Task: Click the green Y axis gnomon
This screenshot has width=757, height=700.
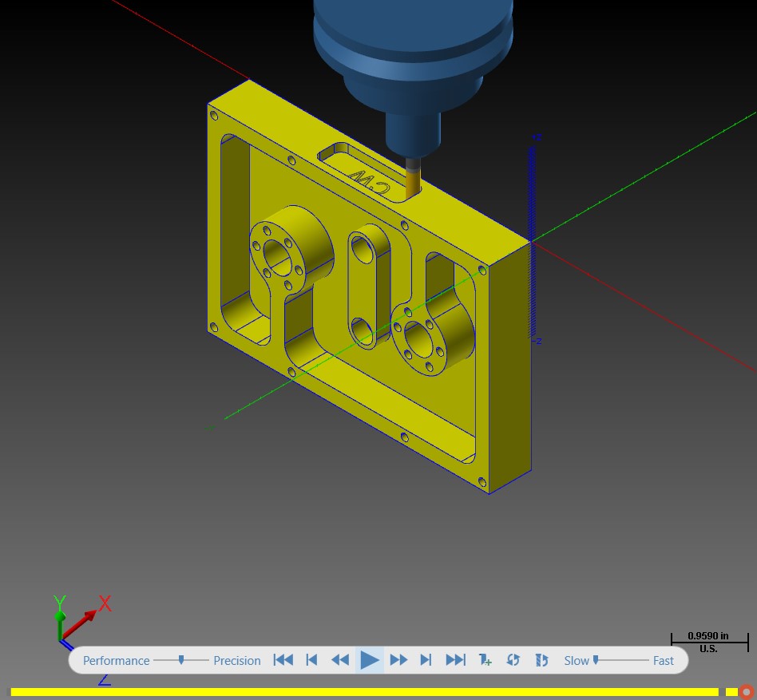Action: [x=60, y=618]
